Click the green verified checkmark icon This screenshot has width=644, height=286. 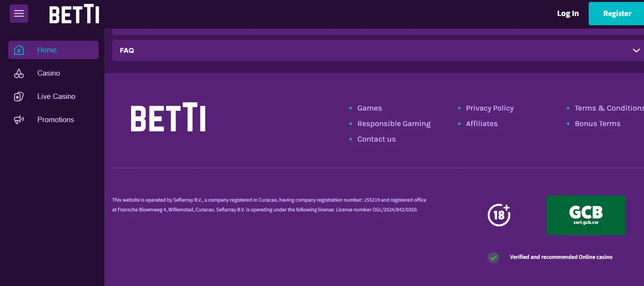(x=493, y=257)
